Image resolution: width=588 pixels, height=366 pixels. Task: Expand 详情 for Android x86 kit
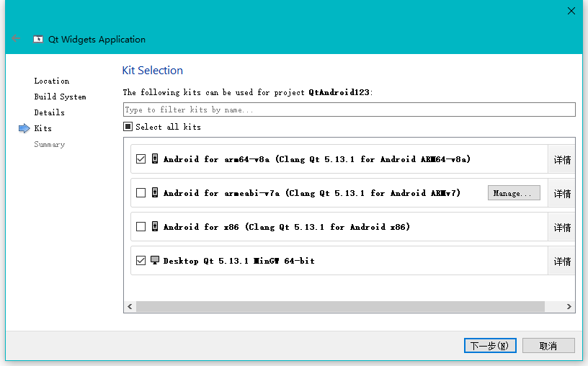tap(562, 227)
